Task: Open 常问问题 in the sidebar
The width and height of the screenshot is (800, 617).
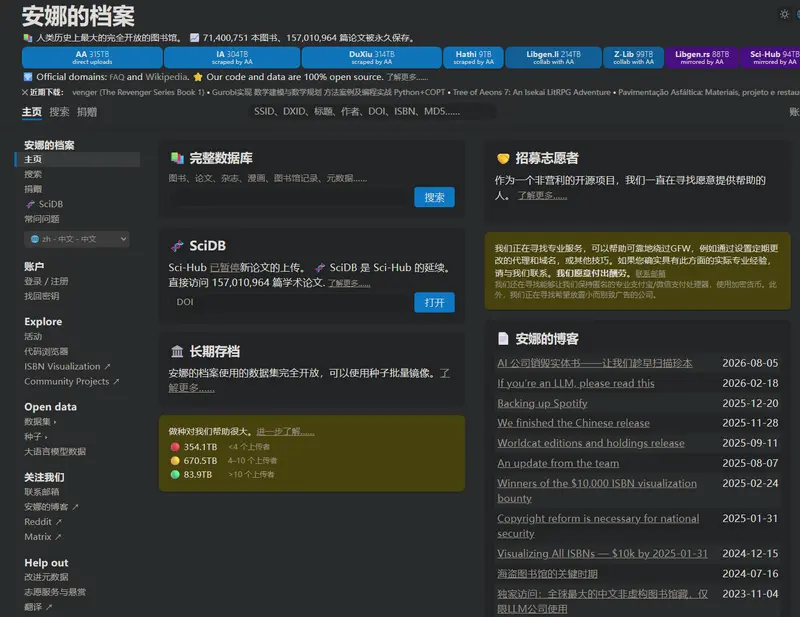Action: [42, 219]
